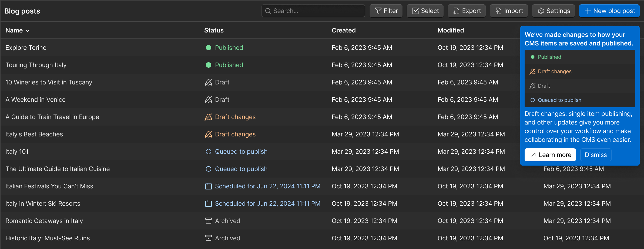Click the orange draft-changes pencil for Italy's Best Beaches
Viewport: 644px width, 249px height.
208,134
